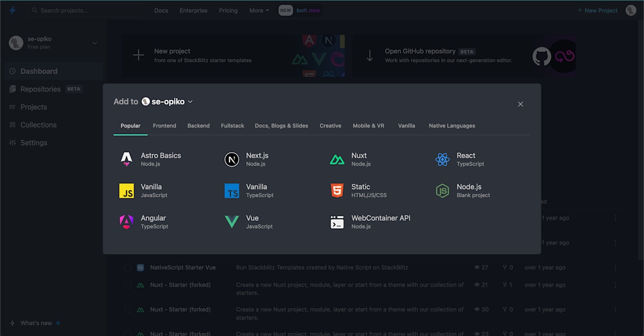Open the Docs link in top bar
Image resolution: width=644 pixels, height=336 pixels.
pyautogui.click(x=161, y=10)
